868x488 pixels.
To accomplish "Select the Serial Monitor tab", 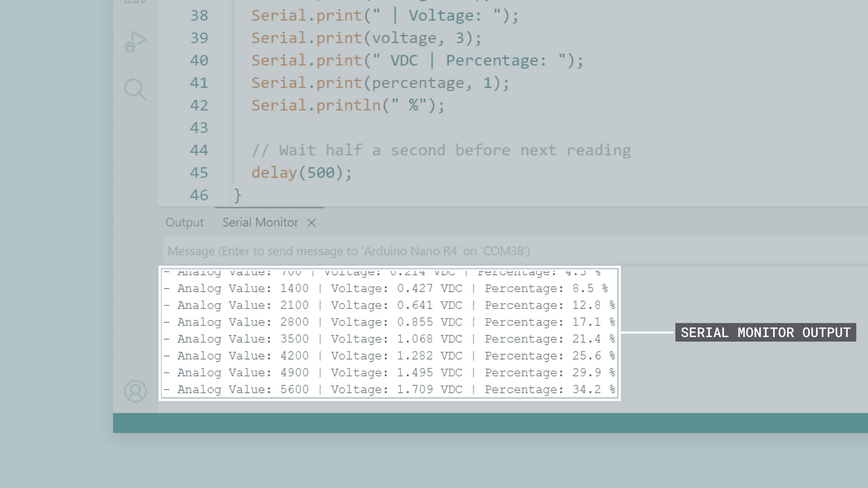I will pyautogui.click(x=260, y=223).
